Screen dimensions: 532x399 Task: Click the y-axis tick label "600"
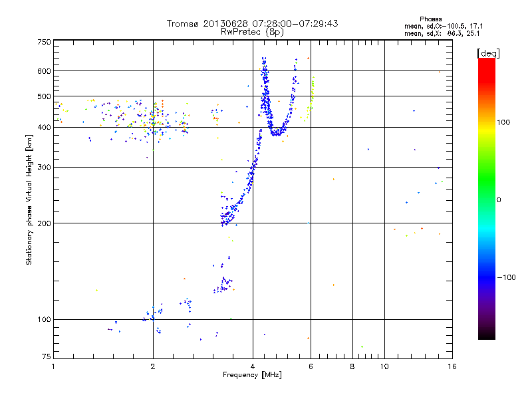pos(44,71)
